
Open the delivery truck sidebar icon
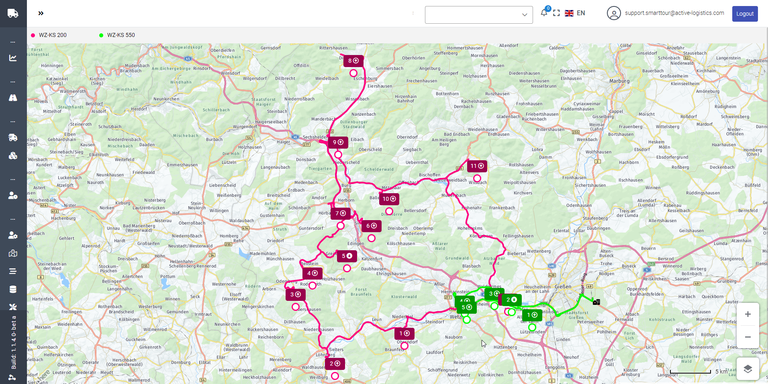[x=13, y=138]
